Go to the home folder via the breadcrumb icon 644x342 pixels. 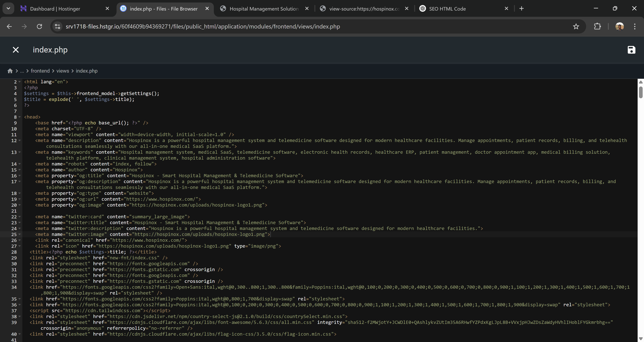10,71
